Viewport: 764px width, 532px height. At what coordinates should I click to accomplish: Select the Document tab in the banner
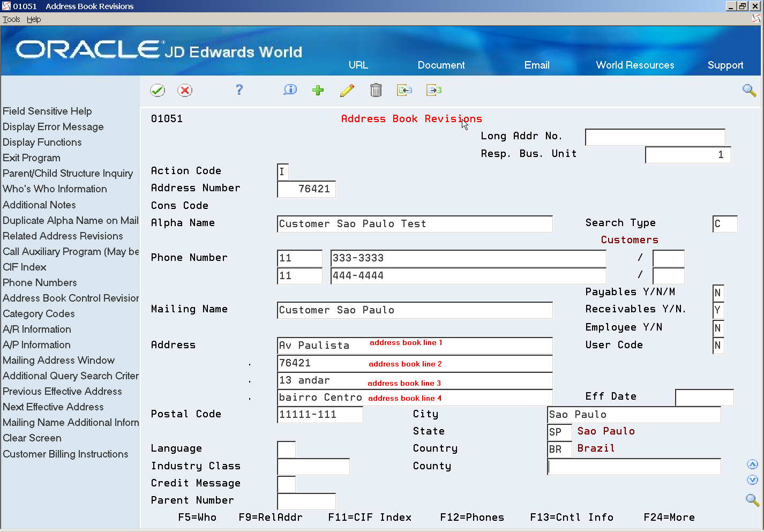click(x=441, y=65)
